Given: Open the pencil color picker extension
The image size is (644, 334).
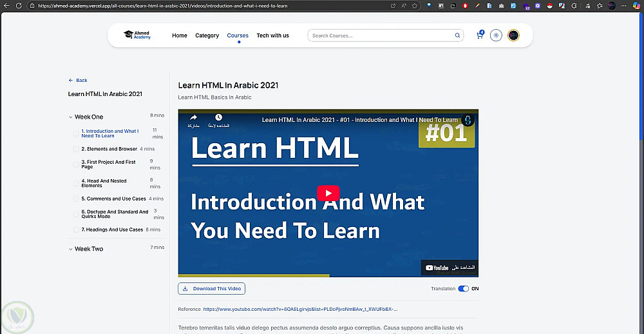Looking at the screenshot, I should (x=477, y=6).
